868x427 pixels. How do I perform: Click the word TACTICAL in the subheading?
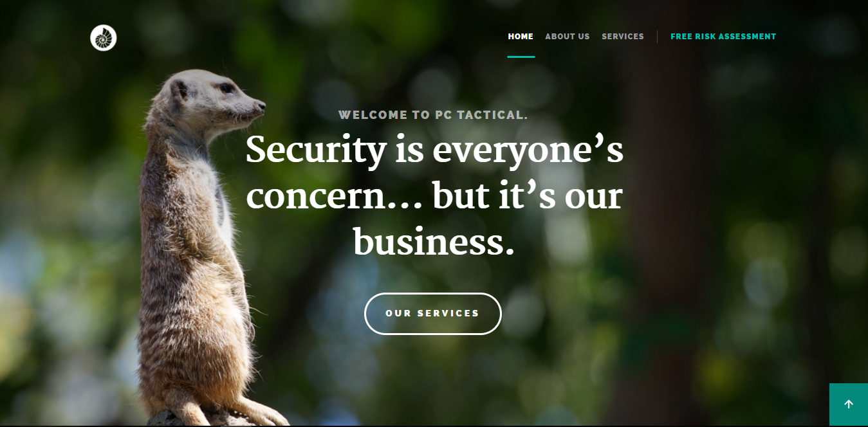point(492,115)
